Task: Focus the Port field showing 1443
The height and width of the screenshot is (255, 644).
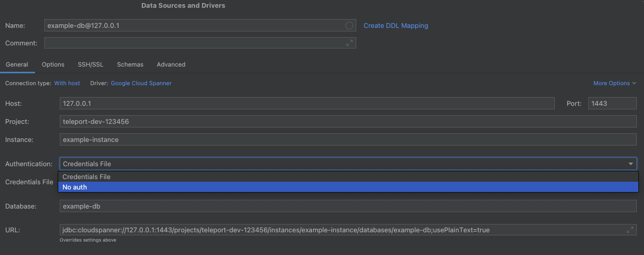Action: [x=612, y=103]
